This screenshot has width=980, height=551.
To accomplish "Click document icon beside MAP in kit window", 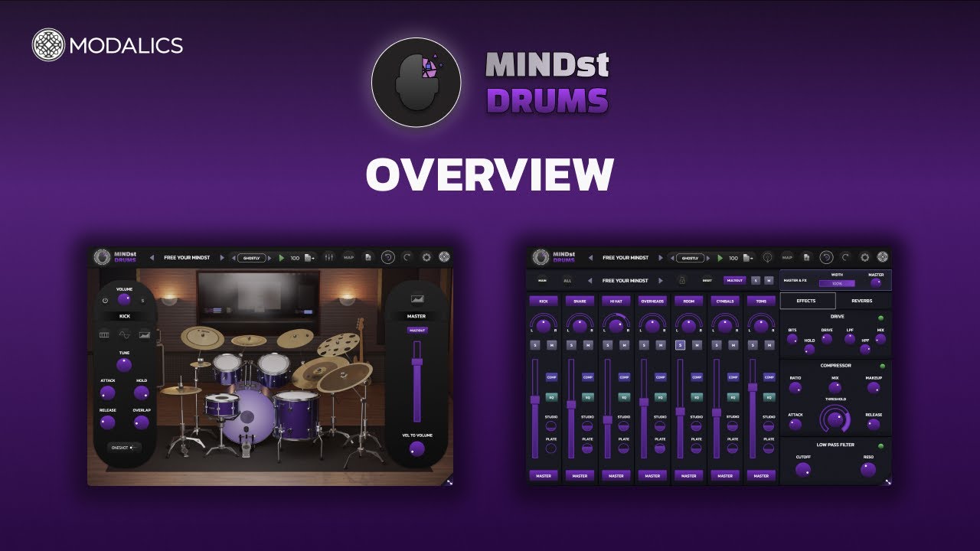I will click(x=368, y=258).
